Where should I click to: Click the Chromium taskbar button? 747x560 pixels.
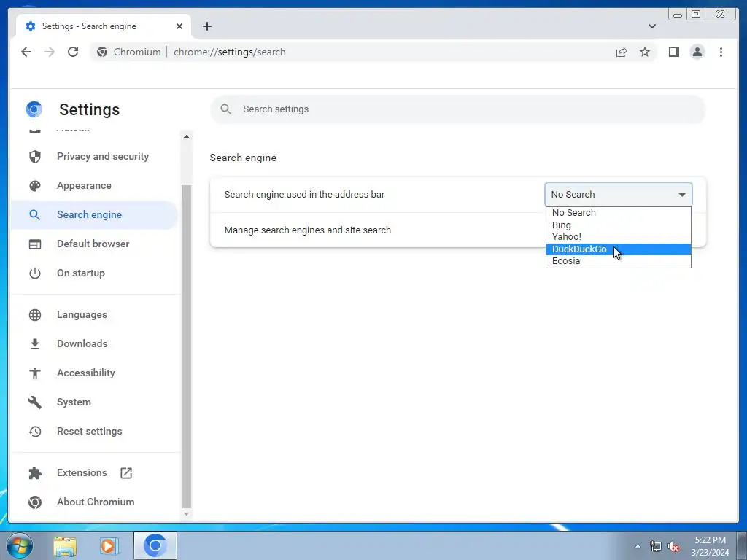[155, 545]
